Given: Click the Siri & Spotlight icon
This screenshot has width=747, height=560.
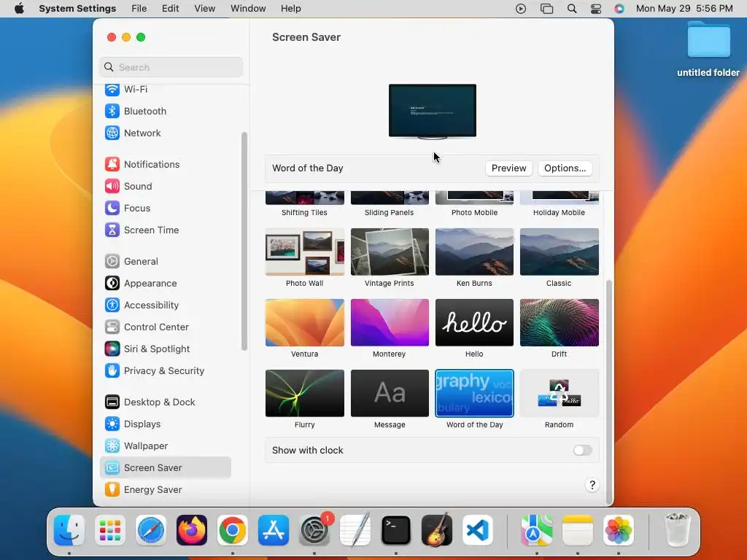Looking at the screenshot, I should tap(112, 349).
